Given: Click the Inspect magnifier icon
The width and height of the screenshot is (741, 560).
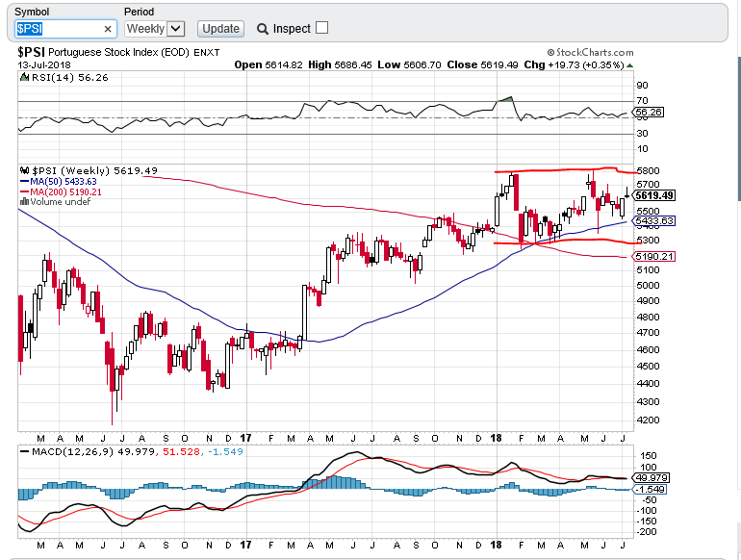Looking at the screenshot, I should click(263, 29).
